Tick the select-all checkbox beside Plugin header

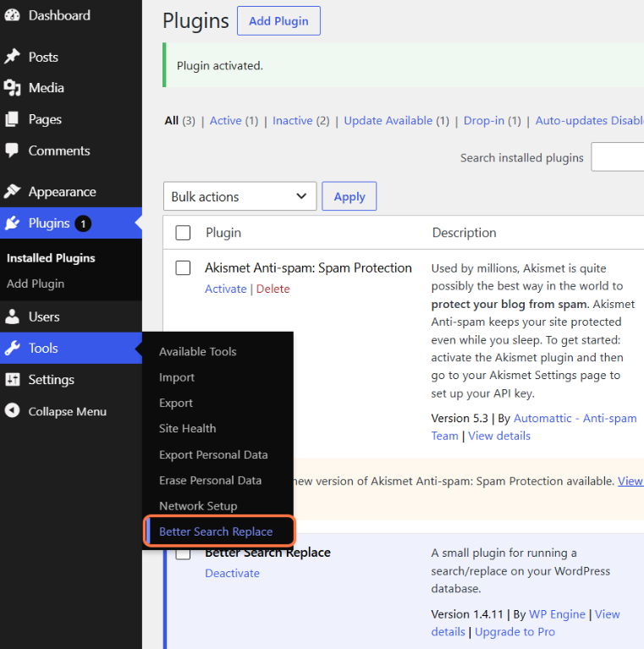[x=183, y=233]
